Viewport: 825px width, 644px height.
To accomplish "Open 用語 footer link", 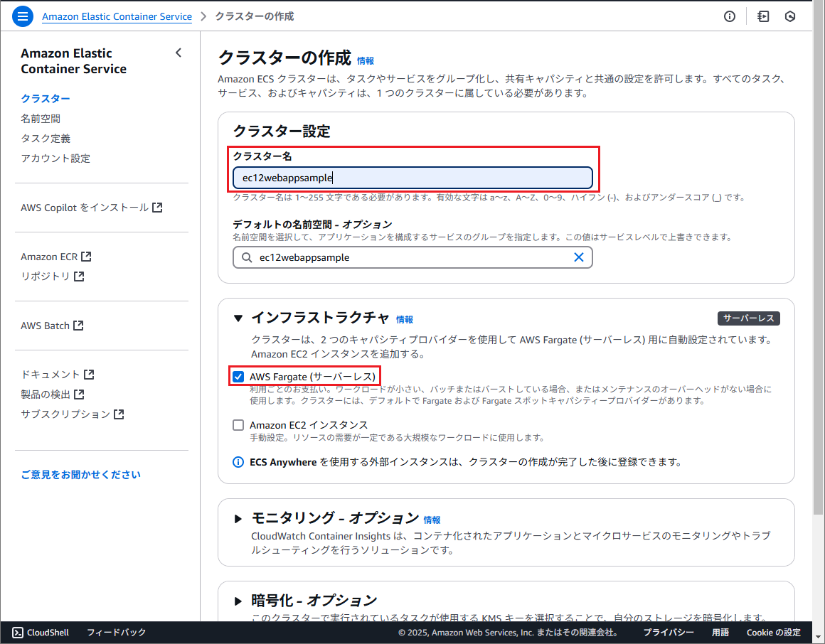I will point(720,633).
